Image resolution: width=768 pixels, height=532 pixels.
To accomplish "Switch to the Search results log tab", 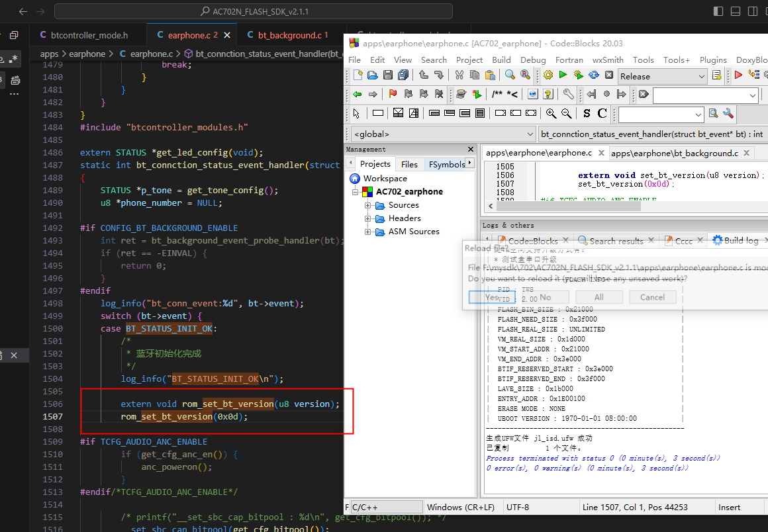I will [616, 241].
